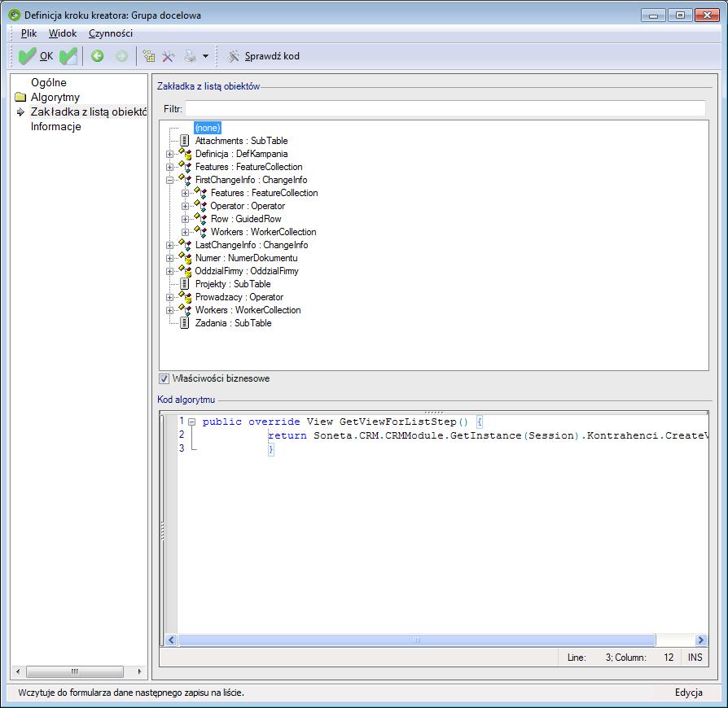Click the Numer : NumerDokumentu icon
The height and width of the screenshot is (708, 728).
click(185, 257)
